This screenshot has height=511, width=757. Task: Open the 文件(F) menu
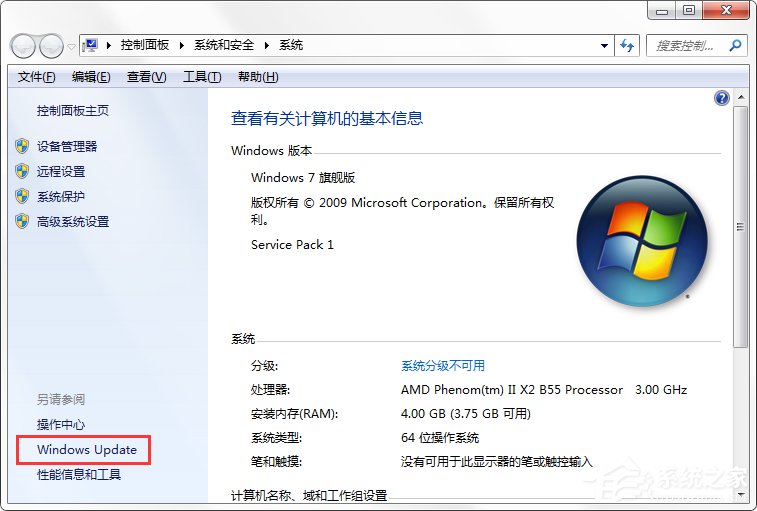tap(36, 77)
